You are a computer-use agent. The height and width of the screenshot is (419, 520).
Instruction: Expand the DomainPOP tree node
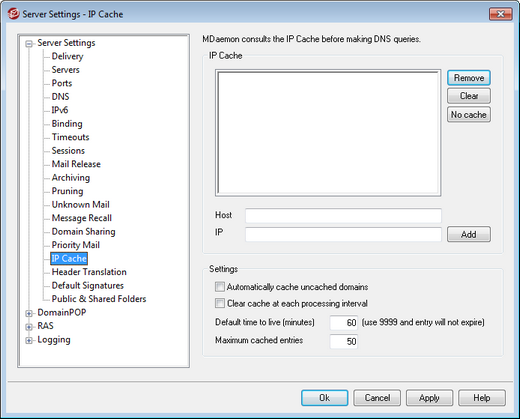(29, 313)
